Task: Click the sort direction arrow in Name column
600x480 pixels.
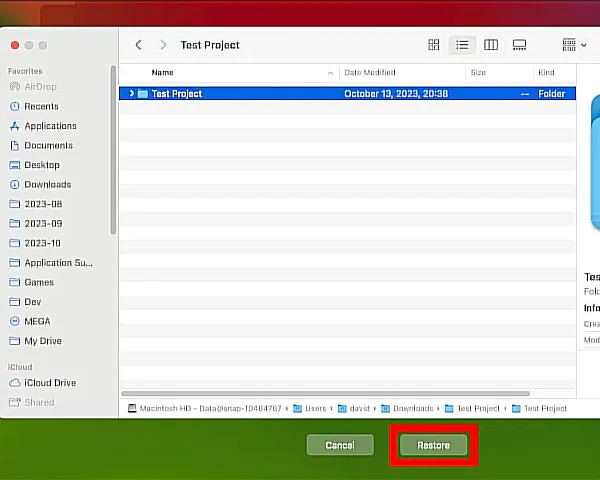Action: [330, 73]
